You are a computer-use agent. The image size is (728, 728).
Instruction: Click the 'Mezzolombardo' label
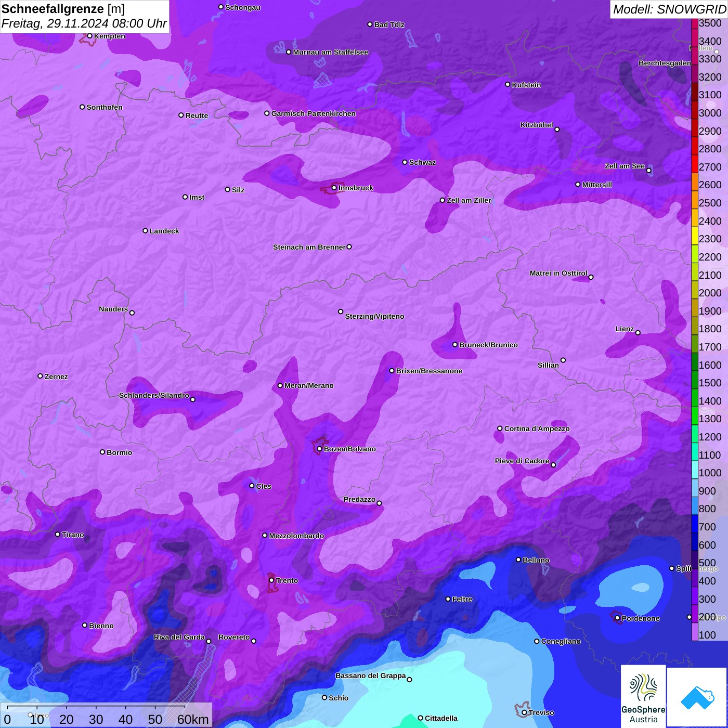coord(296,536)
